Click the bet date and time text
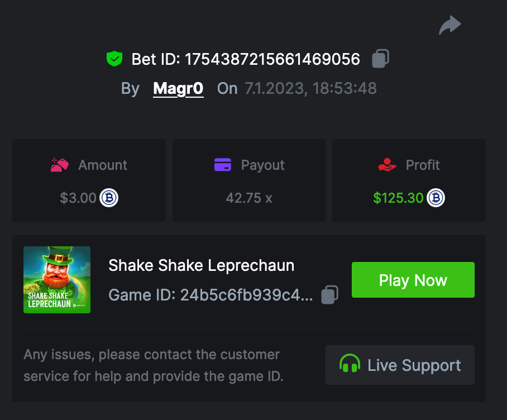Screen dimensions: 507x420 pyautogui.click(x=310, y=88)
